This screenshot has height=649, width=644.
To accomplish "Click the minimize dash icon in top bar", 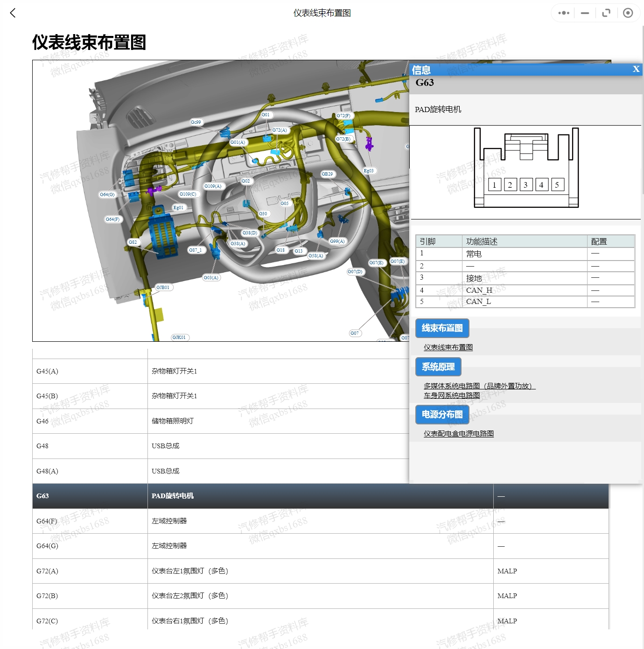I will pos(585,13).
